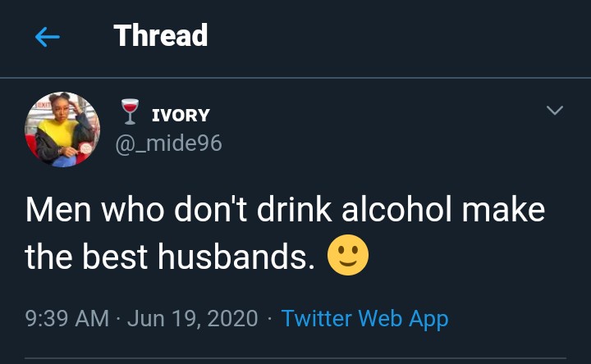This screenshot has height=364, width=591.
Task: Open the tweet options chevron menu
Action: (x=555, y=111)
